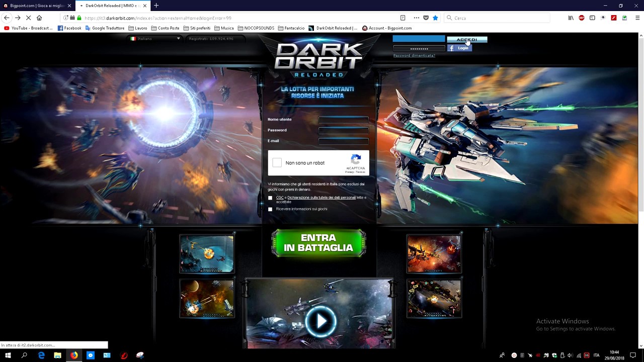Play the DarkOrbit trailer video

pyautogui.click(x=320, y=321)
